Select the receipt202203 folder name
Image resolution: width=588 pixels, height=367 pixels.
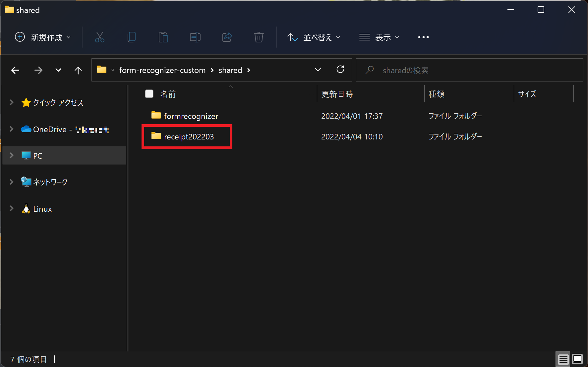point(189,137)
